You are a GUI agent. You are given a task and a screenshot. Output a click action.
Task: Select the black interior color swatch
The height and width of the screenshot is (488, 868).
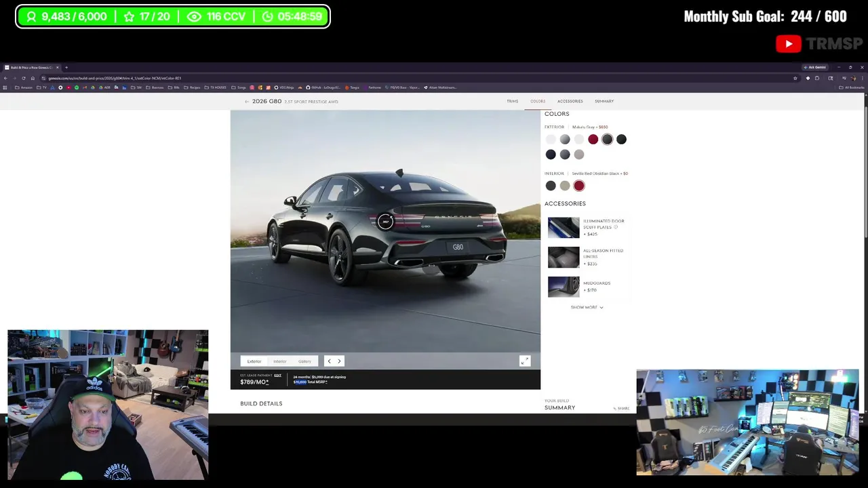[551, 186]
